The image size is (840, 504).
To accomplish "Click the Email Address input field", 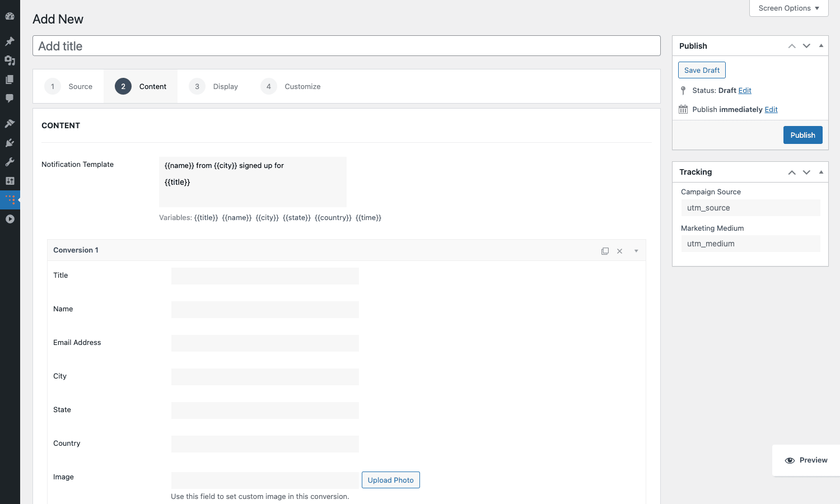I will (x=265, y=343).
